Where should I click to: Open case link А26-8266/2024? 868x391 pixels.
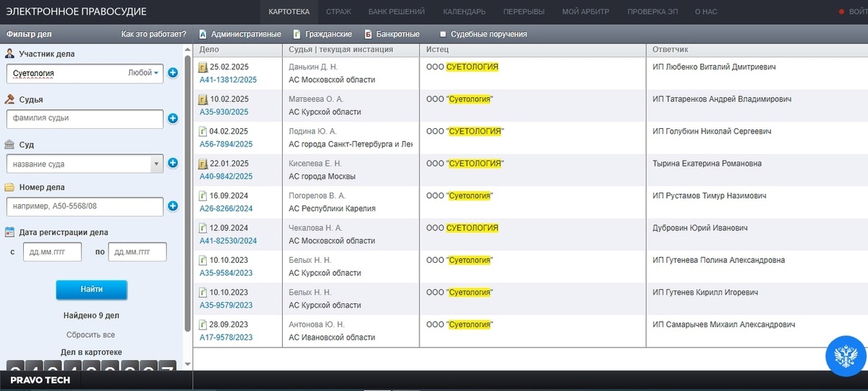(x=226, y=209)
